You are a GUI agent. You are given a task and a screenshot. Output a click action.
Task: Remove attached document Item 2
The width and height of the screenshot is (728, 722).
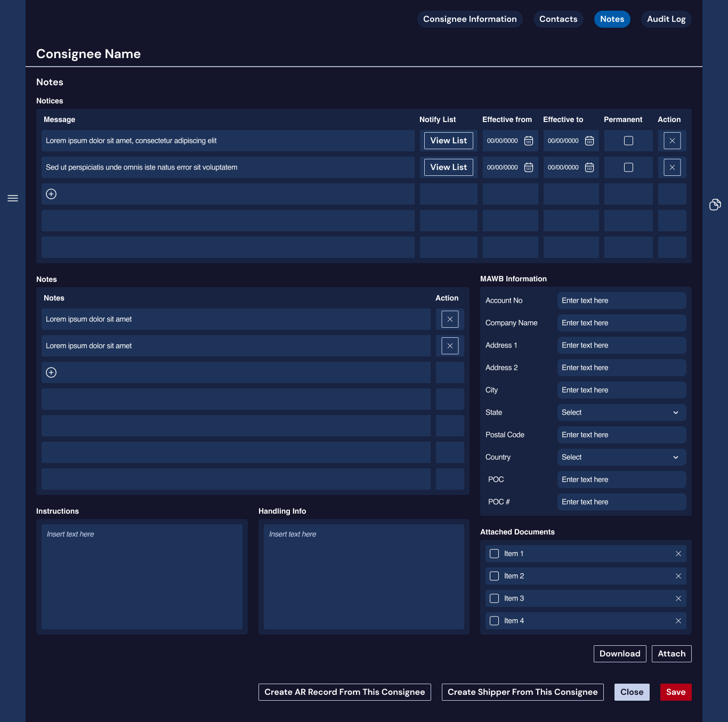tap(678, 576)
